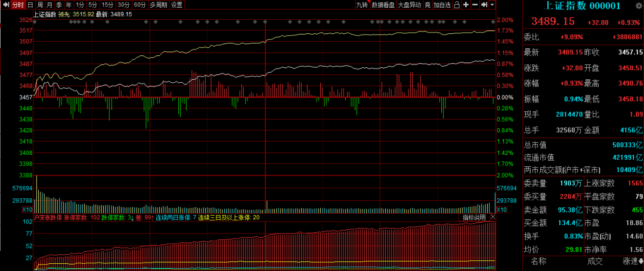
Task: Click the 平盘家数 79 value
Action: 639,197
